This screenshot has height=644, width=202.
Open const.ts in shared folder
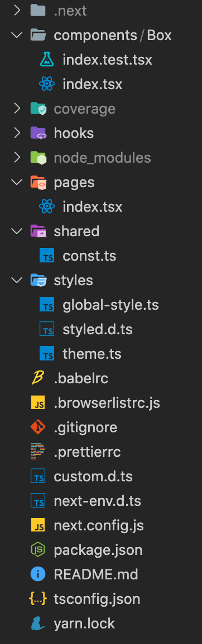coord(89,256)
